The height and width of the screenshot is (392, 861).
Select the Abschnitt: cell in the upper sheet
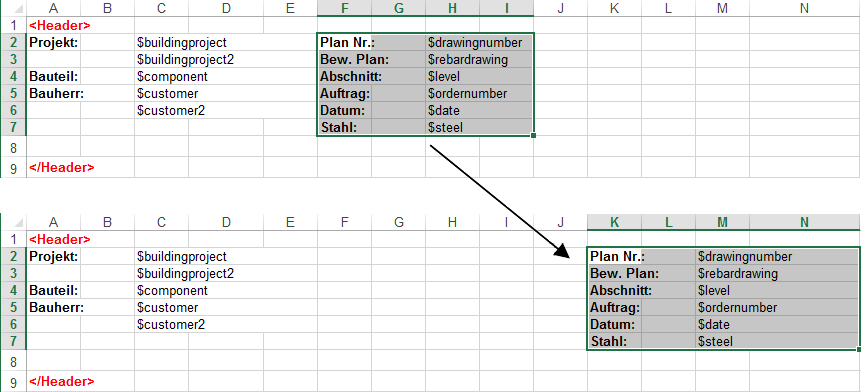pyautogui.click(x=371, y=76)
